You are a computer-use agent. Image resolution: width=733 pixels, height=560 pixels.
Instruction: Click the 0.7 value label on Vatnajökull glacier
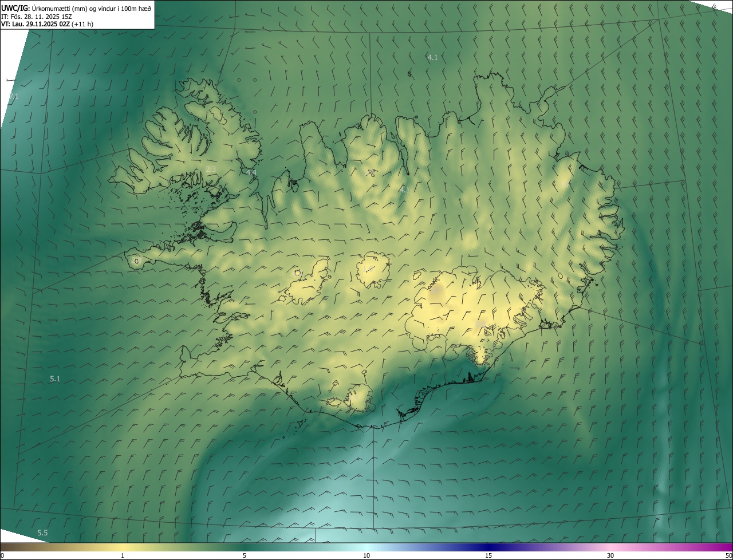coord(436,291)
